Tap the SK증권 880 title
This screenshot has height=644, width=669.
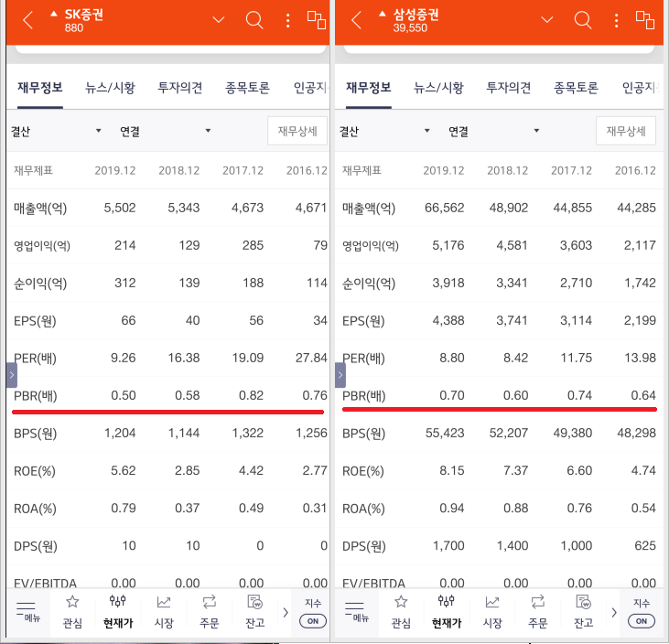click(x=83, y=20)
